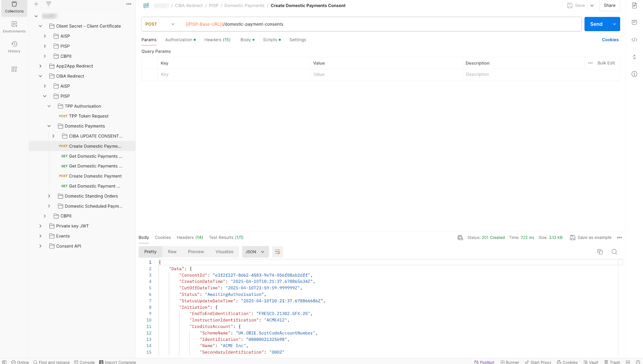This screenshot has width=643, height=364.
Task: Open the JSON format dropdown
Action: coord(255,252)
